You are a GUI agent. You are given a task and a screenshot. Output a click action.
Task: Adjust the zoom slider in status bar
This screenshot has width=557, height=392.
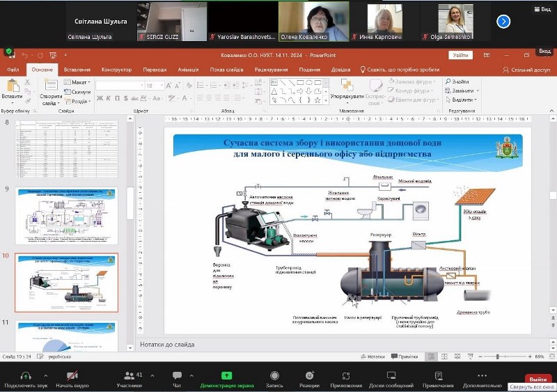pos(500,356)
